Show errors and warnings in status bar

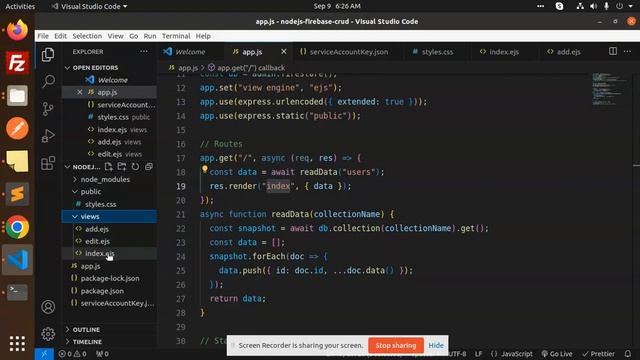pos(72,354)
